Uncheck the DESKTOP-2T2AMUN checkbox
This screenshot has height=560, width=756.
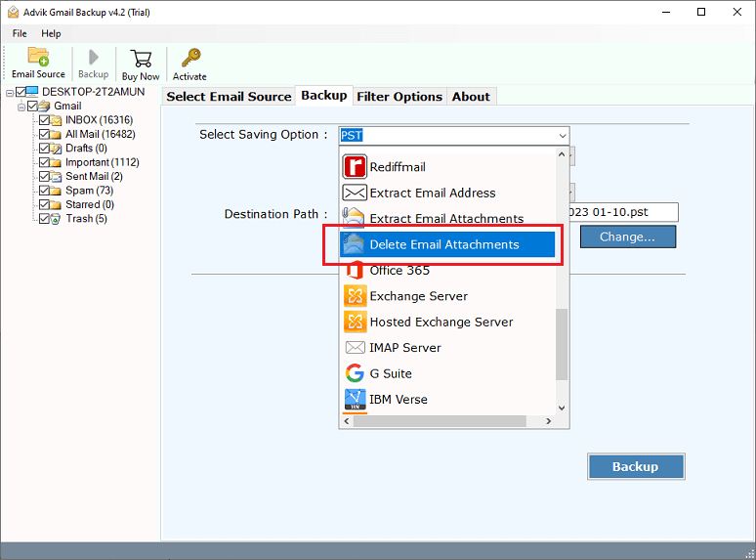coord(21,92)
